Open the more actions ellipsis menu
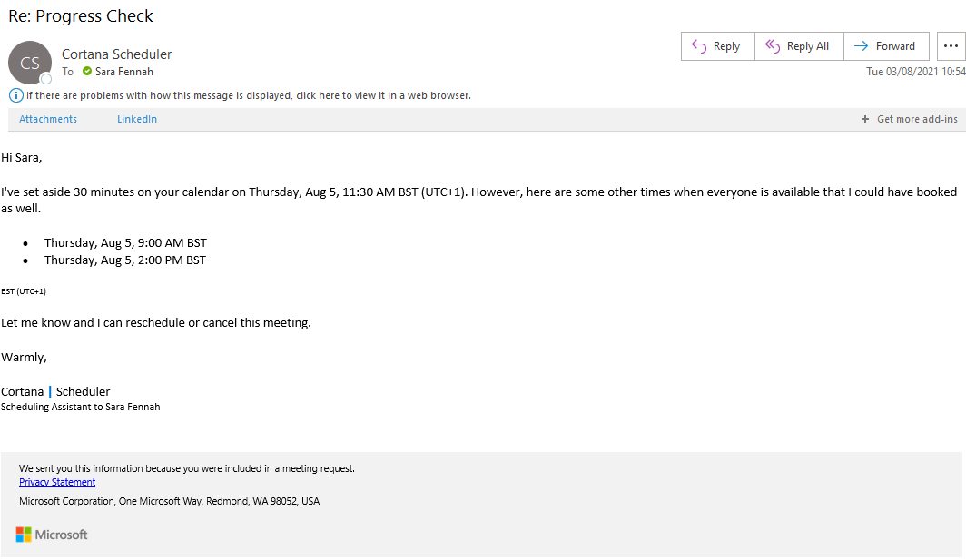The width and height of the screenshot is (966, 560). coord(951,46)
